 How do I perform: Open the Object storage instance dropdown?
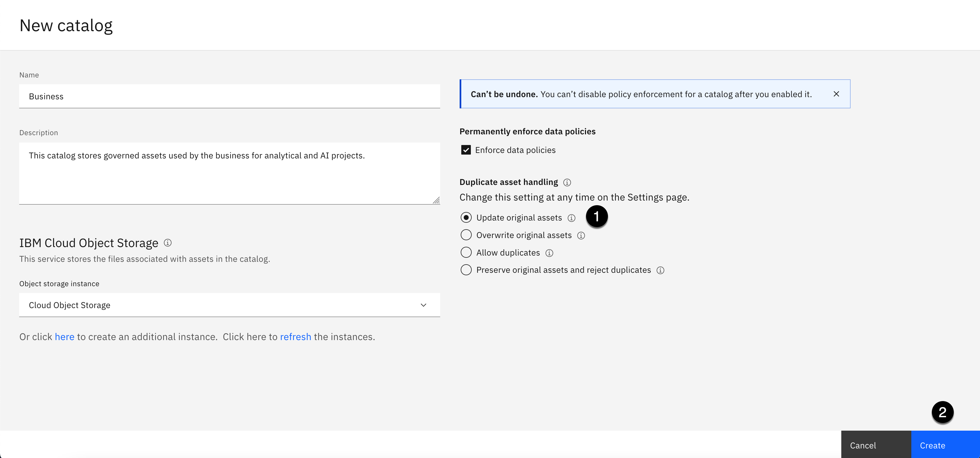tap(229, 305)
